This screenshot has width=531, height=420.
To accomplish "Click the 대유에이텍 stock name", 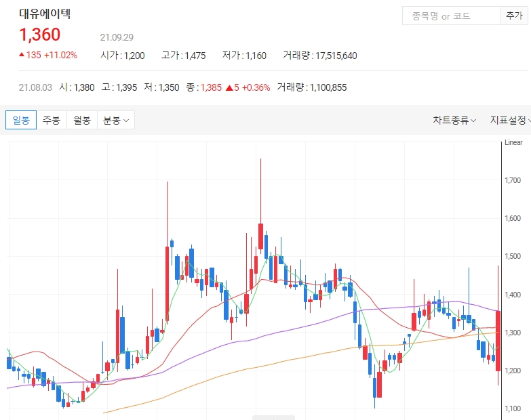I will (x=45, y=14).
